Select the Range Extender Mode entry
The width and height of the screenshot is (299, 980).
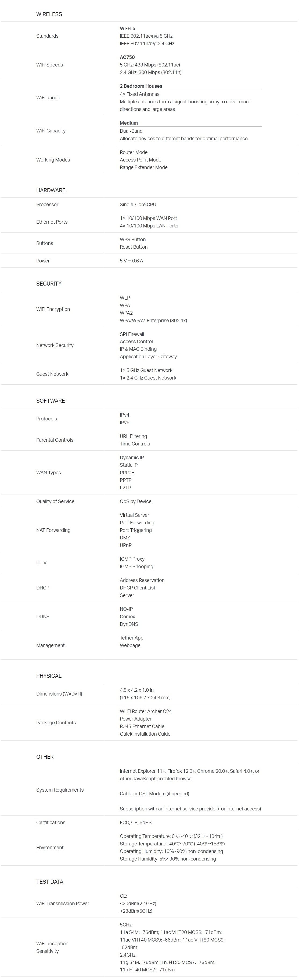point(144,167)
